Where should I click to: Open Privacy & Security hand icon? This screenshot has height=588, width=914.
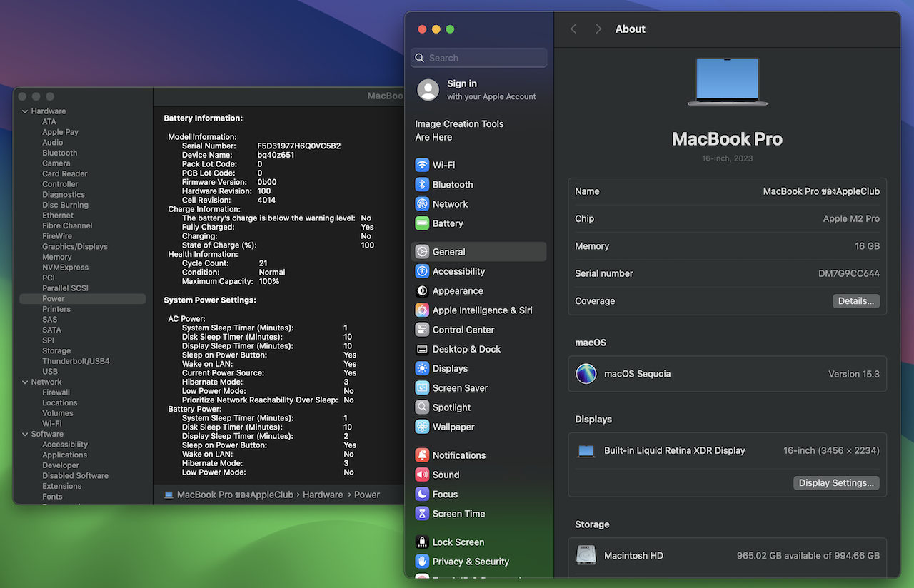422,562
